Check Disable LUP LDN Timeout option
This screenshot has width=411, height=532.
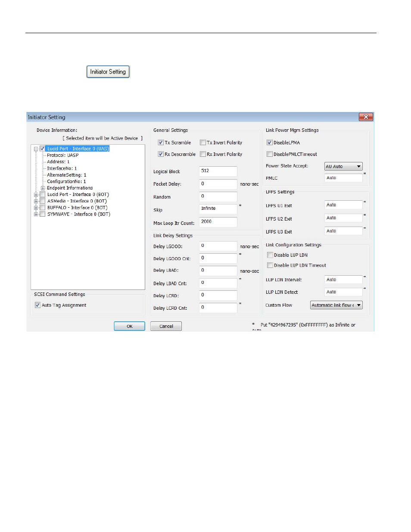pos(270,265)
